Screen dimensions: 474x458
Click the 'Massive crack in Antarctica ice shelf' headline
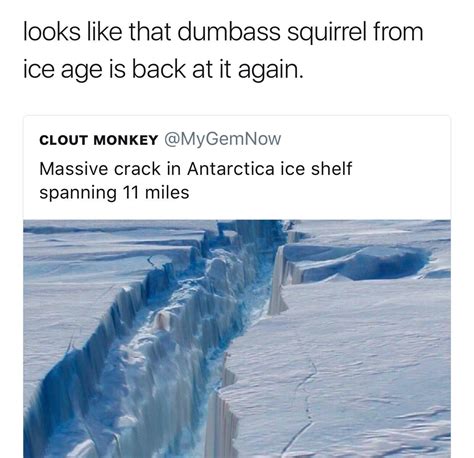pos(195,168)
